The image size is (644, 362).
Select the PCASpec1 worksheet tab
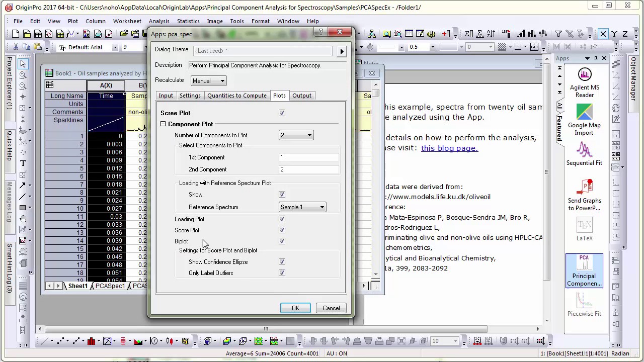110,286
